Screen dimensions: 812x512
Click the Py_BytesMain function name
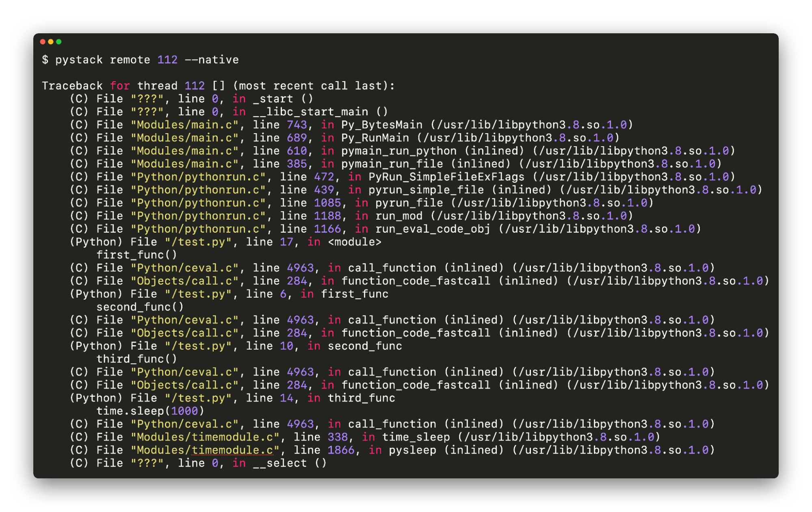381,125
